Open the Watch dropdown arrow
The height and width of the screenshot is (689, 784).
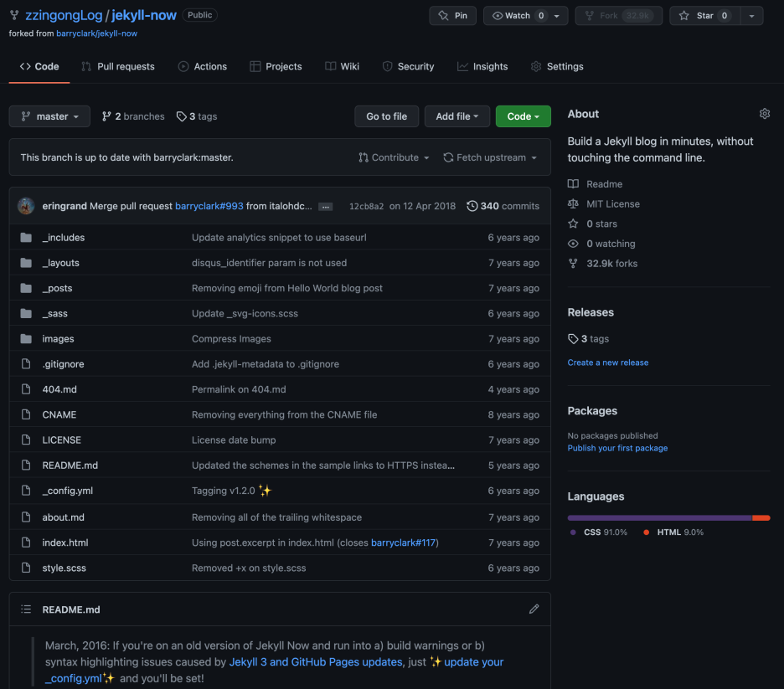click(x=556, y=16)
